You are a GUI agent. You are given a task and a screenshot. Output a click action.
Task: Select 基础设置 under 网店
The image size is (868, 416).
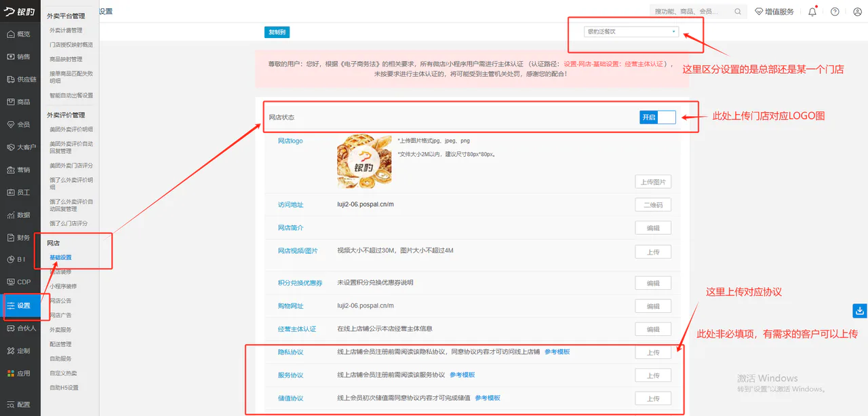point(60,257)
